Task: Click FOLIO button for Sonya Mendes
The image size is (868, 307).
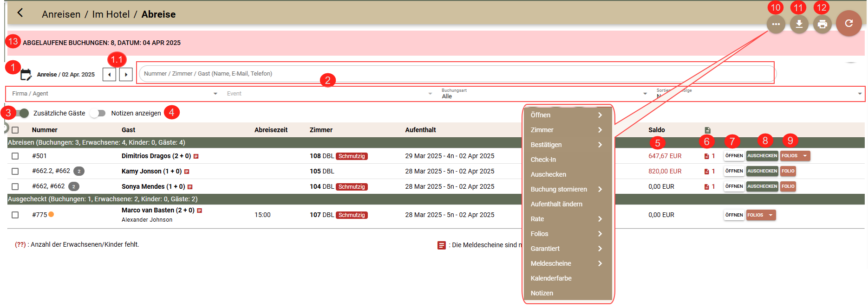Action: click(788, 186)
